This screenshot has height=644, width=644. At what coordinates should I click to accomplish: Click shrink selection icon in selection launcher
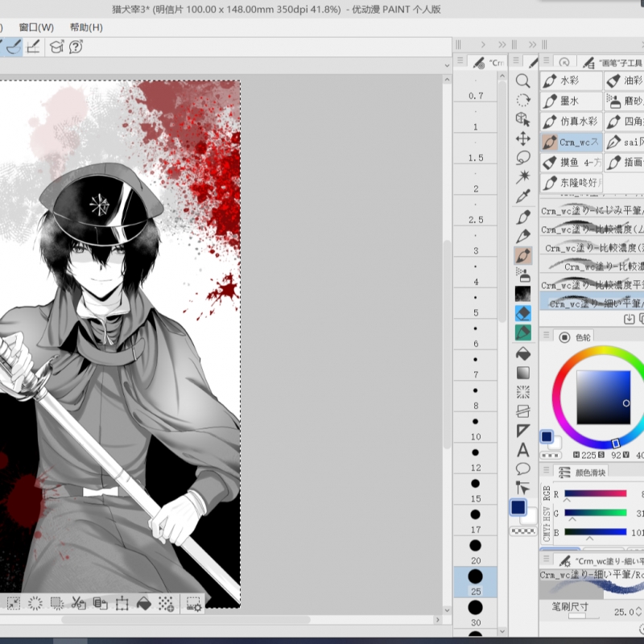point(13,603)
